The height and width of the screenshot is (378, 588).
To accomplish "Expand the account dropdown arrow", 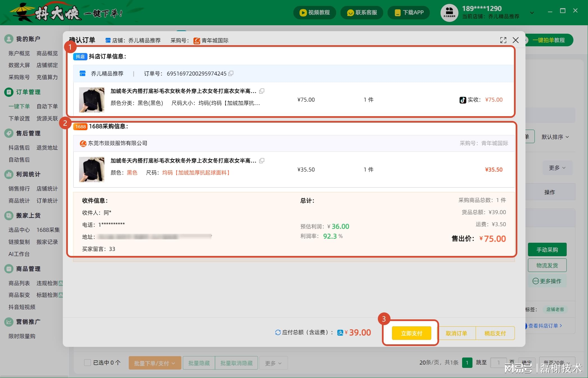I will (532, 13).
